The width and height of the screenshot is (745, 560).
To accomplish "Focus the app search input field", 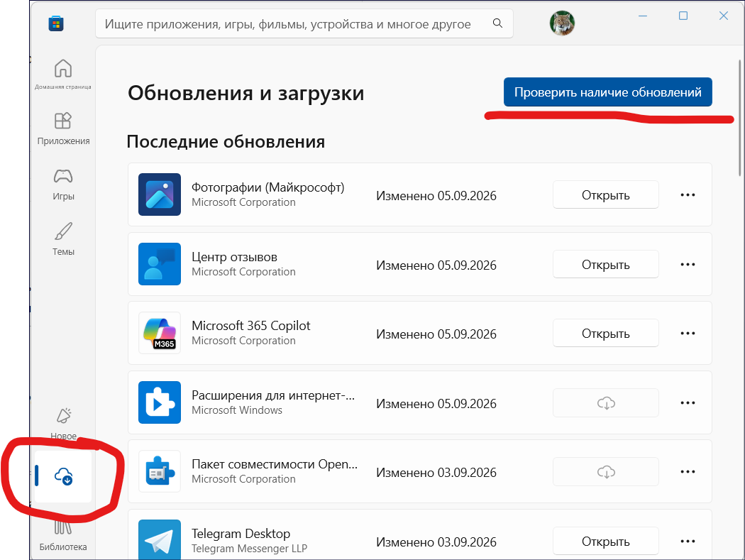I will tap(304, 23).
